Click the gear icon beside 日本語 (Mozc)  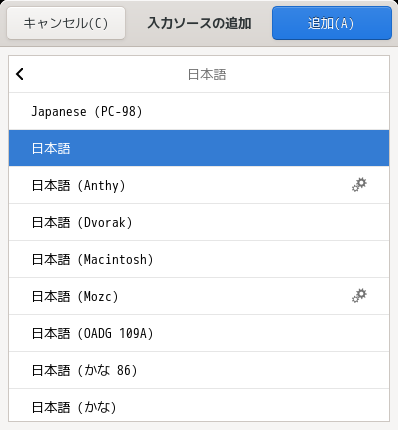(359, 296)
